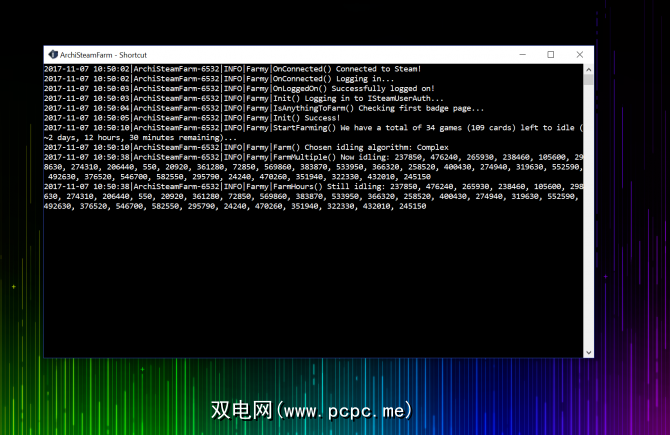Click the 'Connected to Steam!' log line

232,69
